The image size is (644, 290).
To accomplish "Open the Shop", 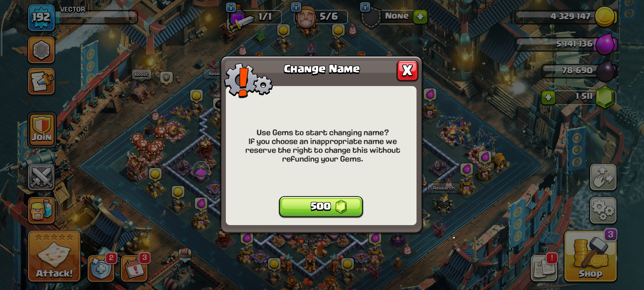I will point(590,256).
